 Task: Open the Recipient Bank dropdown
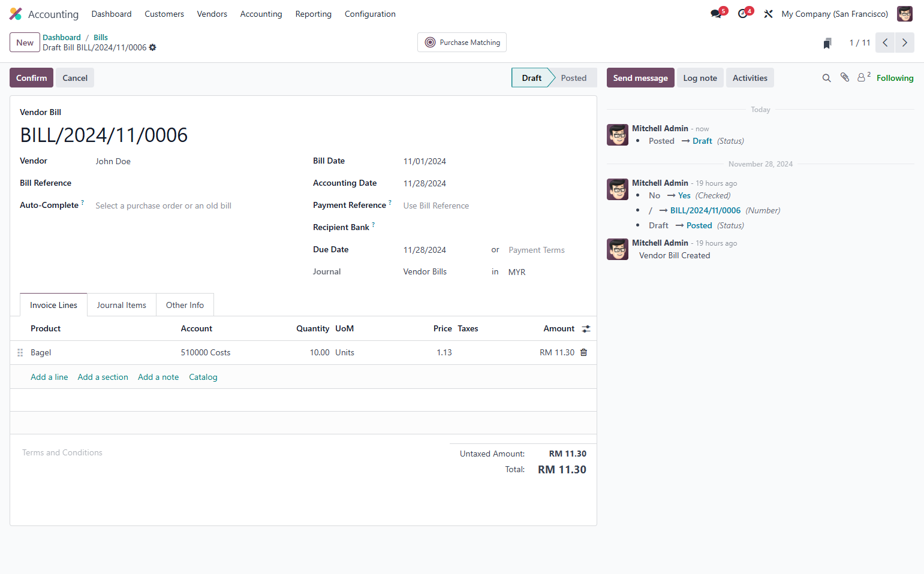click(x=495, y=228)
